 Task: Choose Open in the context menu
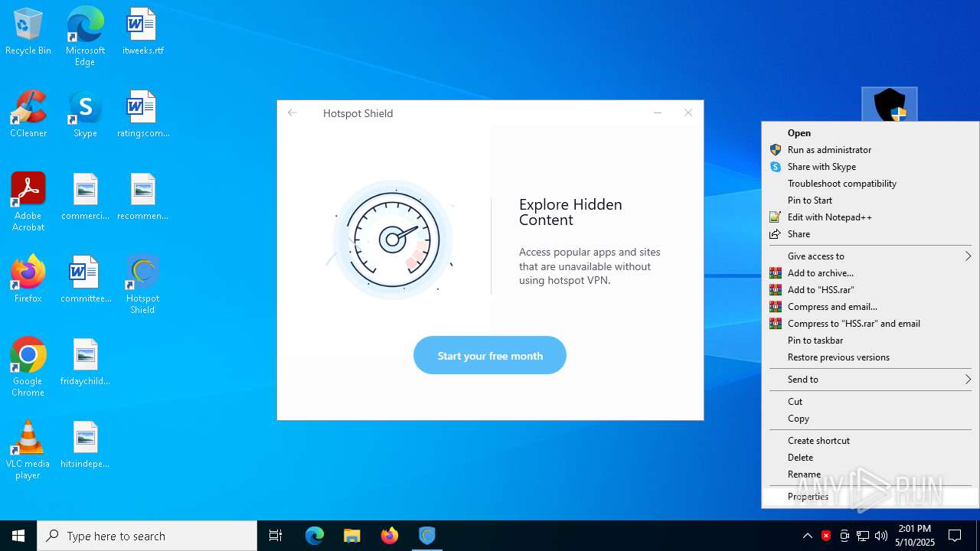point(871,133)
